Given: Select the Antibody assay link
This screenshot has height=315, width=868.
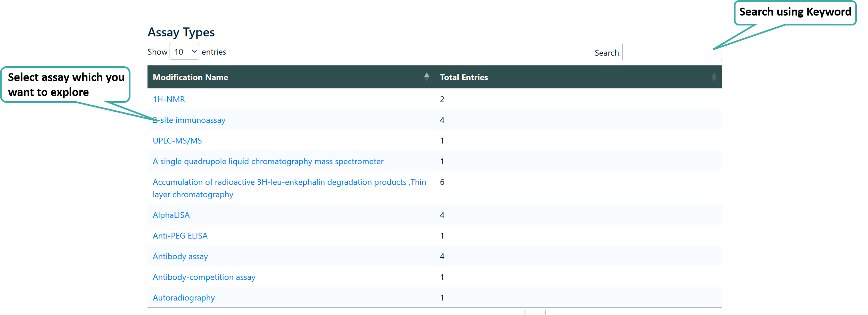Looking at the screenshot, I should [x=180, y=256].
